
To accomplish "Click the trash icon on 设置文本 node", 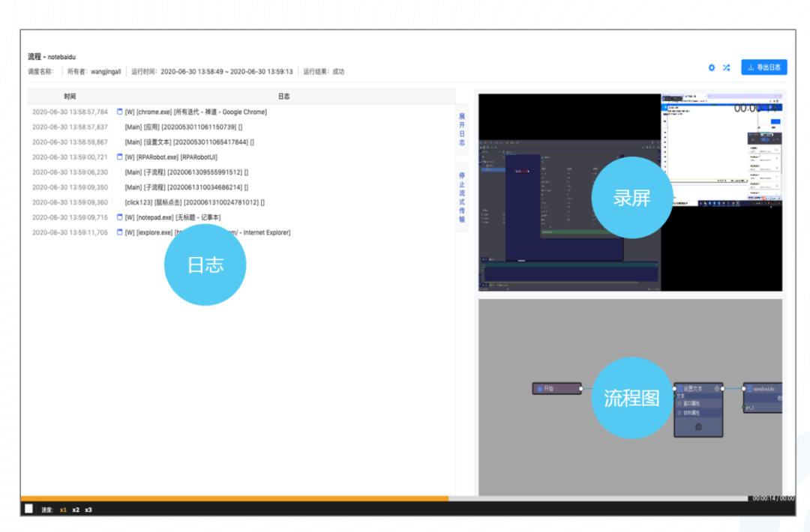I will coord(698,426).
